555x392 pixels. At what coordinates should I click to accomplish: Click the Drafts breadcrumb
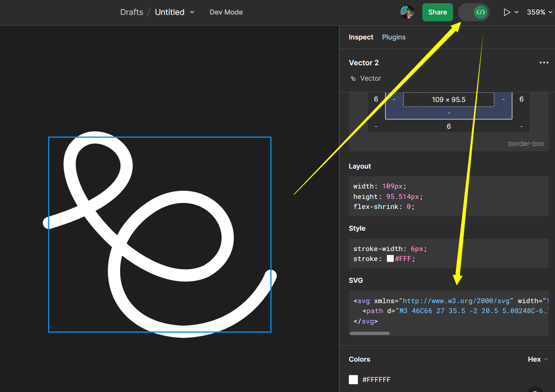tap(131, 12)
